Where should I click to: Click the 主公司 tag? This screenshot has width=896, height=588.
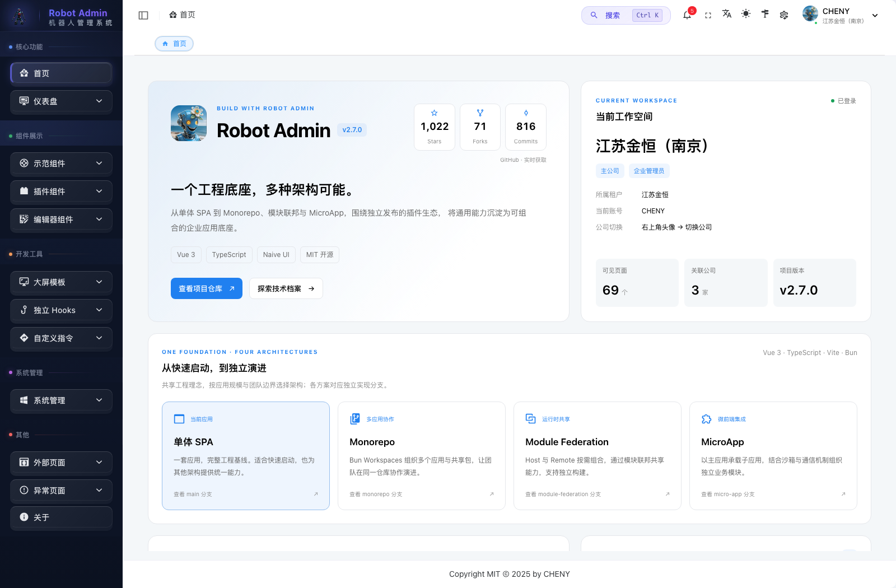click(610, 171)
